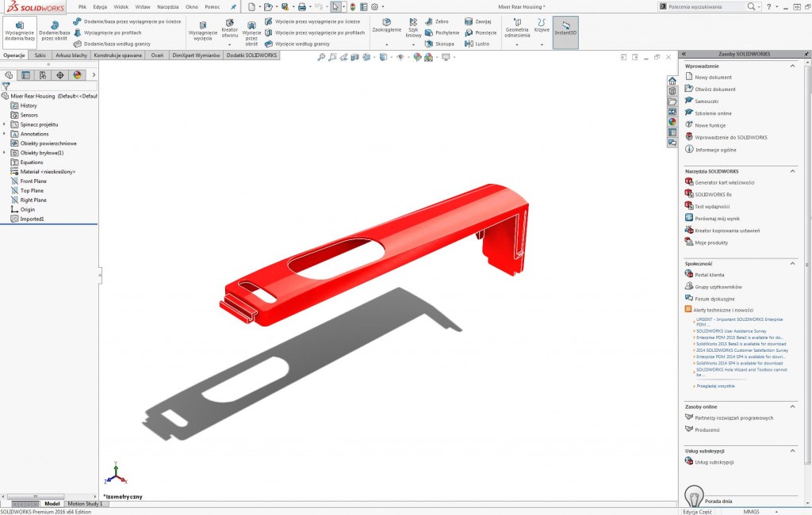Unpin the Zasoby SOLIDWORKS panel
This screenshot has height=515, width=812.
click(806, 54)
